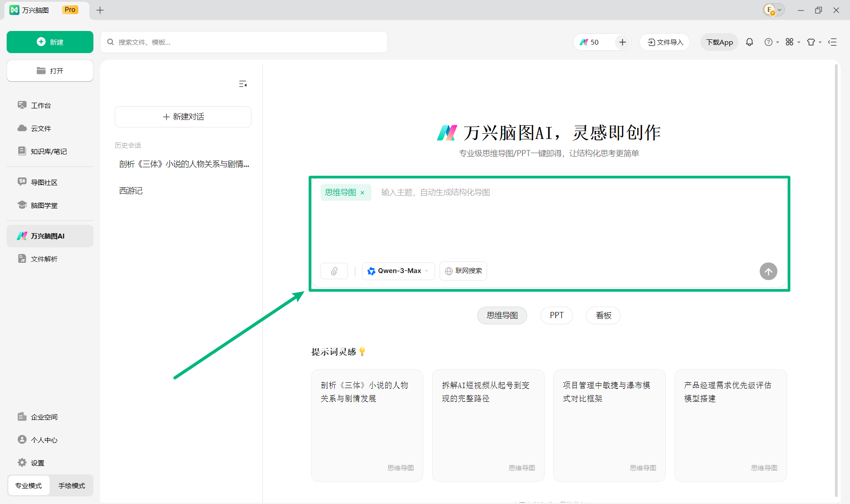Select 万兴脑图AI sidebar item
Image resolution: width=850 pixels, height=504 pixels.
(50, 236)
